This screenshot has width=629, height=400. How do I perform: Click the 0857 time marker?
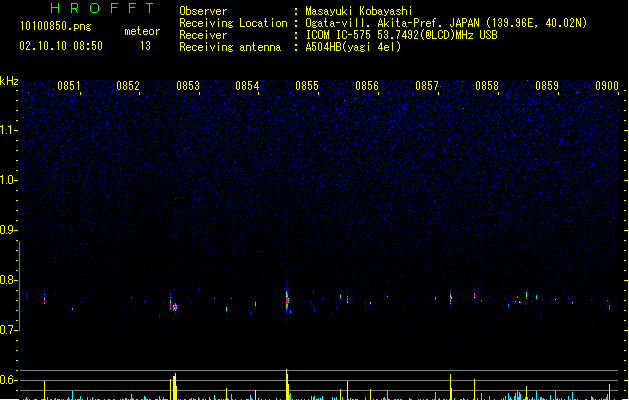coord(427,86)
